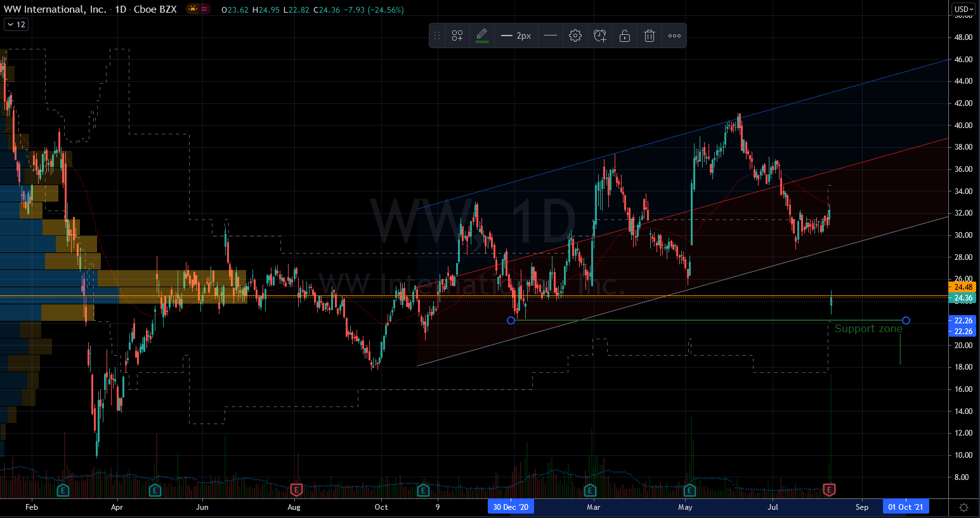Click the earnings marker above May
Image resolution: width=980 pixels, height=518 pixels.
point(689,489)
